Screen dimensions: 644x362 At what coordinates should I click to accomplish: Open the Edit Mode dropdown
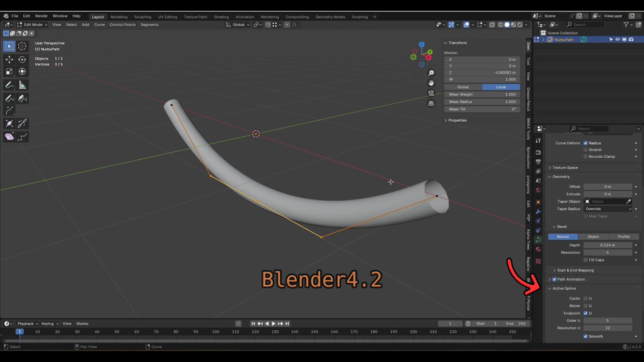[33, 25]
